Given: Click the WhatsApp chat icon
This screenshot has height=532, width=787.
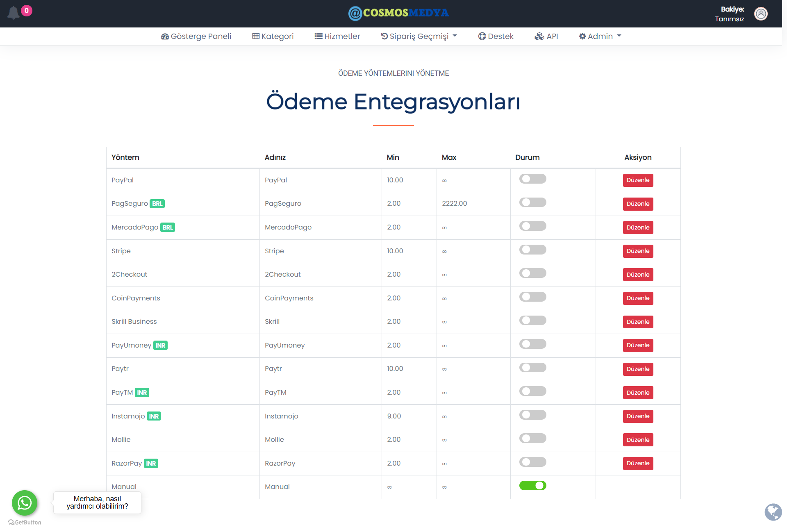Looking at the screenshot, I should 25,502.
